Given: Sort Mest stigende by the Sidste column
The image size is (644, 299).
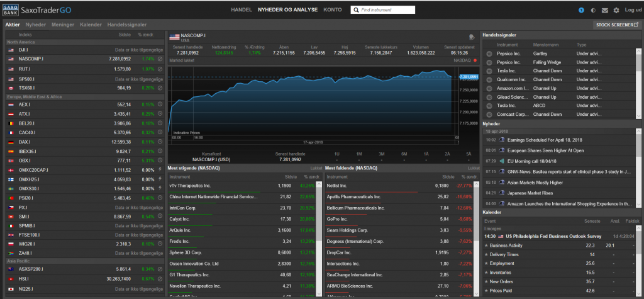Looking at the screenshot, I should 291,177.
